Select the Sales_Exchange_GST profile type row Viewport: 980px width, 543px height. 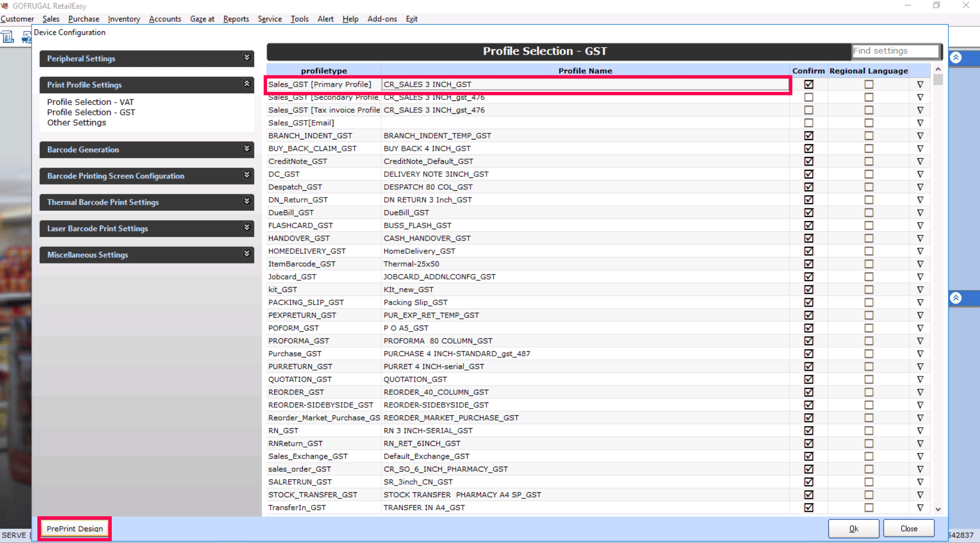click(x=324, y=456)
